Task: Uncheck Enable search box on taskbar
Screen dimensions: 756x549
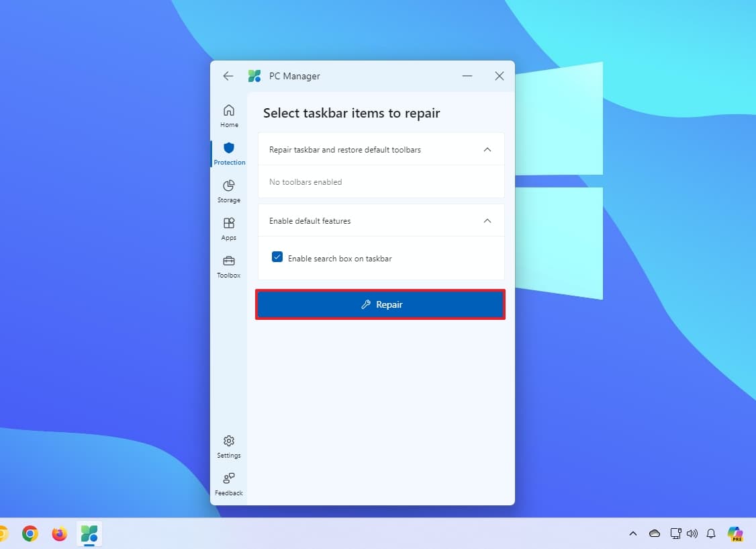Action: [x=277, y=257]
